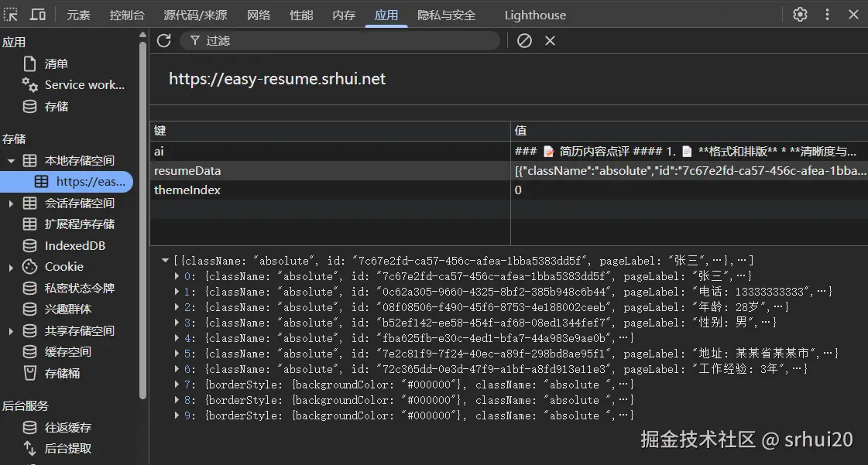Collapse the root array preview arrow
Image resolution: width=868 pixels, height=465 pixels.
pyautogui.click(x=165, y=260)
